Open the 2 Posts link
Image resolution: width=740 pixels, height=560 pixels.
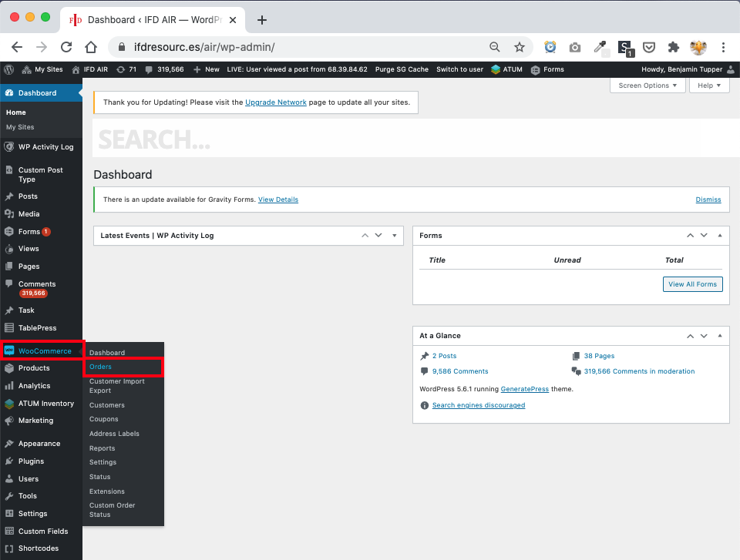[444, 356]
